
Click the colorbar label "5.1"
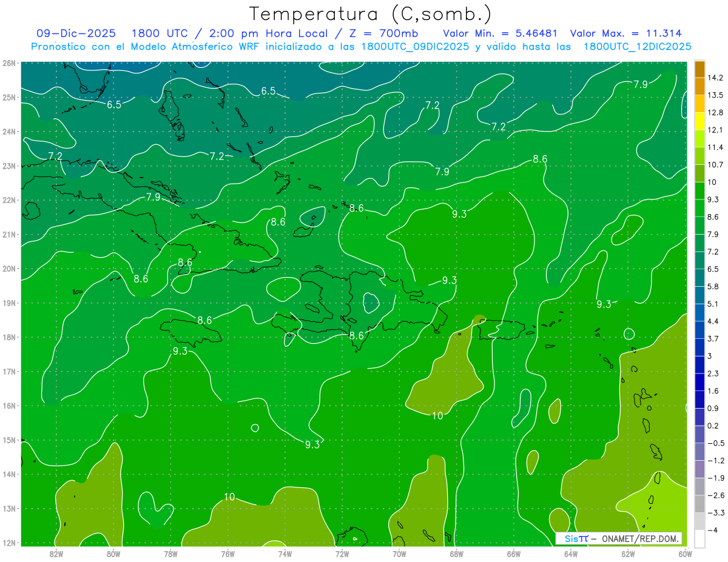coord(713,304)
